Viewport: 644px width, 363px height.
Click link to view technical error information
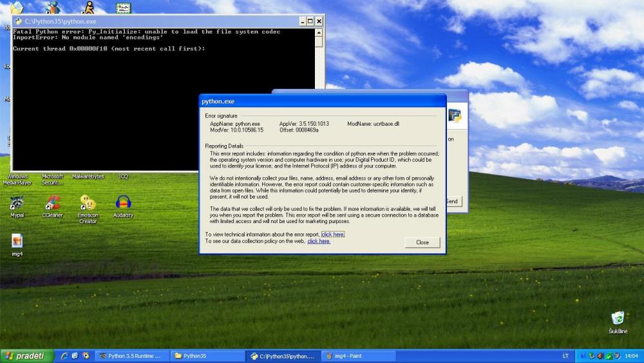pyautogui.click(x=333, y=235)
